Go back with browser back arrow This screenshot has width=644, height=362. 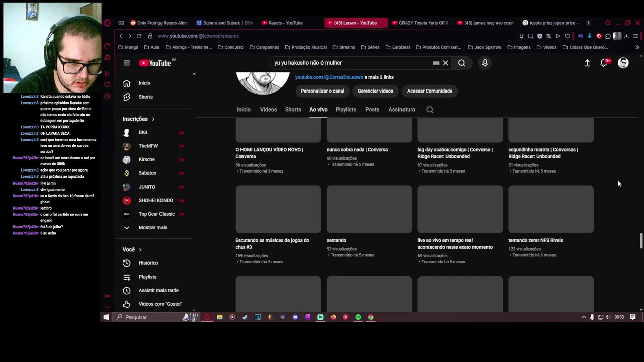coord(121,36)
